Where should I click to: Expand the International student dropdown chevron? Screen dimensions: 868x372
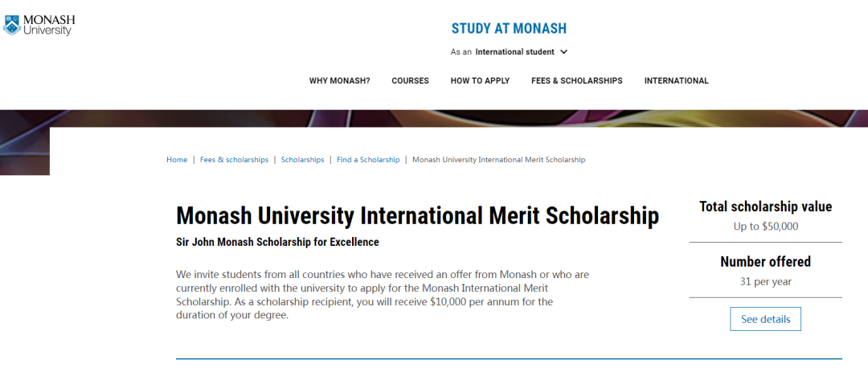564,52
